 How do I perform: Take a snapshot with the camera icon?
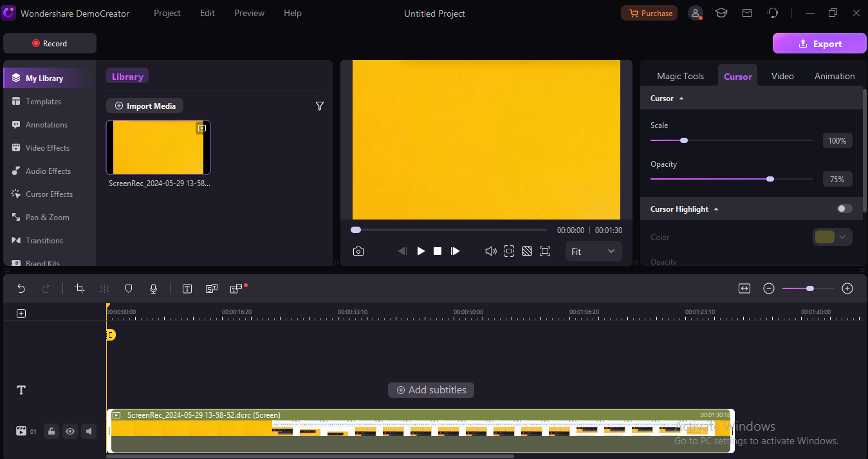(x=358, y=251)
